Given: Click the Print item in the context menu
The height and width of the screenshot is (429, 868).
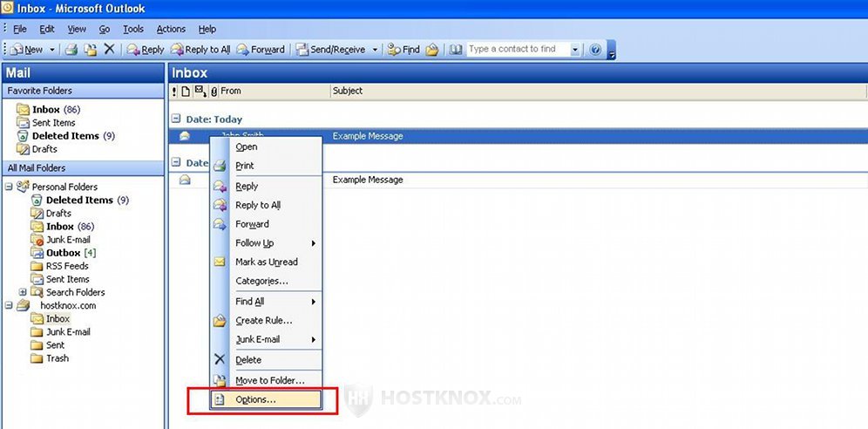Looking at the screenshot, I should point(267,166).
